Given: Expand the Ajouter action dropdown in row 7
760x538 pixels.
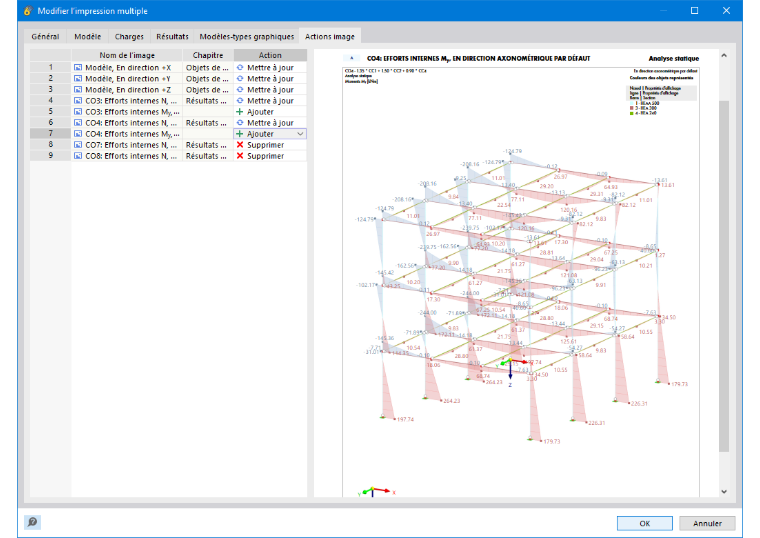Looking at the screenshot, I should tap(300, 134).
